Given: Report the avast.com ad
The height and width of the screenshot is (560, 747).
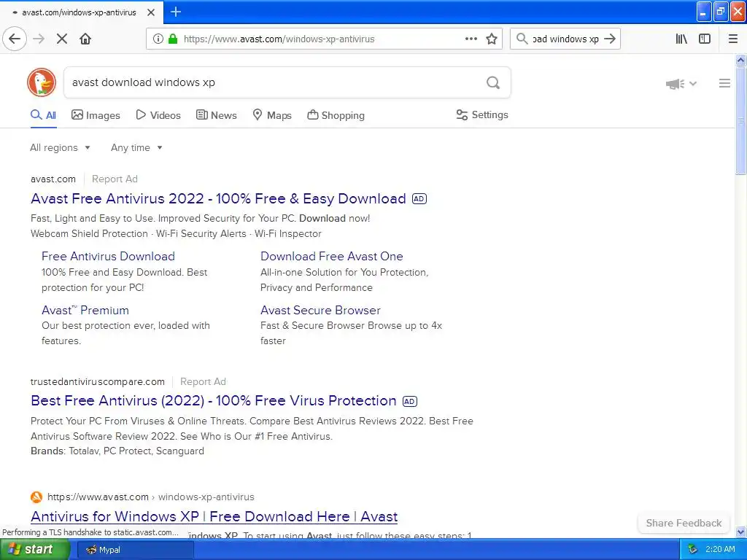Looking at the screenshot, I should click(115, 179).
